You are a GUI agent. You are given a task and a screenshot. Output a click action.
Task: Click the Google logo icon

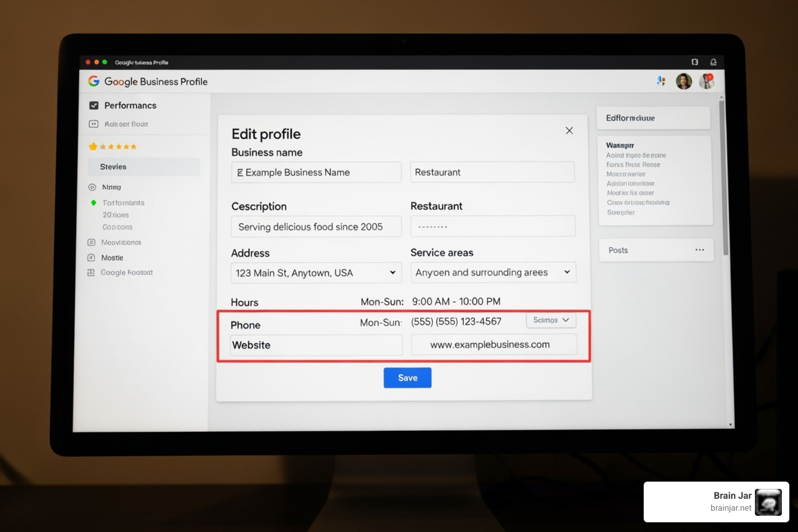click(x=94, y=81)
